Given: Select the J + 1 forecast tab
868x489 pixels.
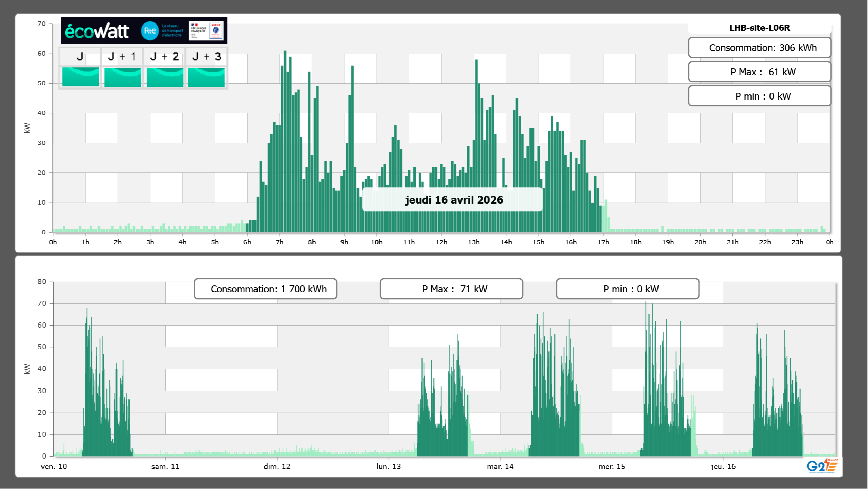Looking at the screenshot, I should pos(122,57).
